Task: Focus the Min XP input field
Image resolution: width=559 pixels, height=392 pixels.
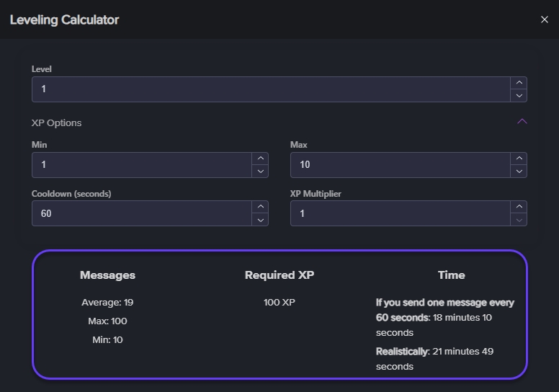Action: point(141,165)
